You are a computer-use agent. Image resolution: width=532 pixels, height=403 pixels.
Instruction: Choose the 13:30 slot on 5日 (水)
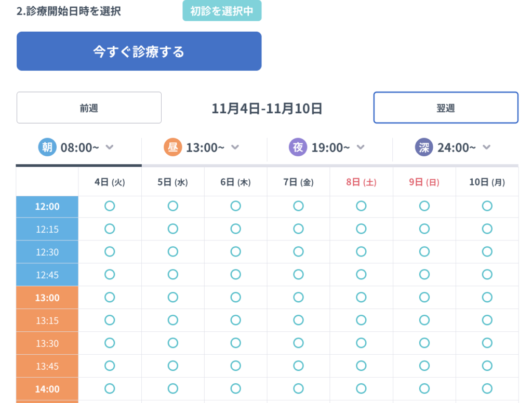click(x=172, y=343)
